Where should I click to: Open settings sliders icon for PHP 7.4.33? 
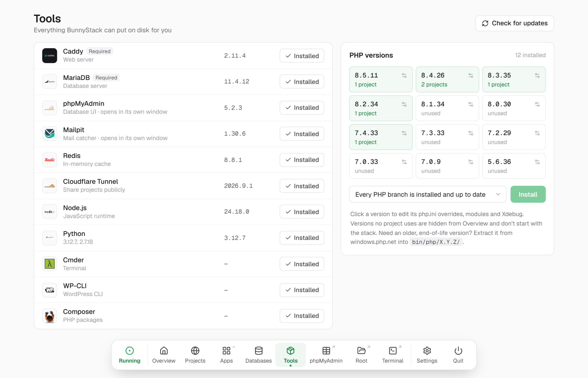(404, 133)
